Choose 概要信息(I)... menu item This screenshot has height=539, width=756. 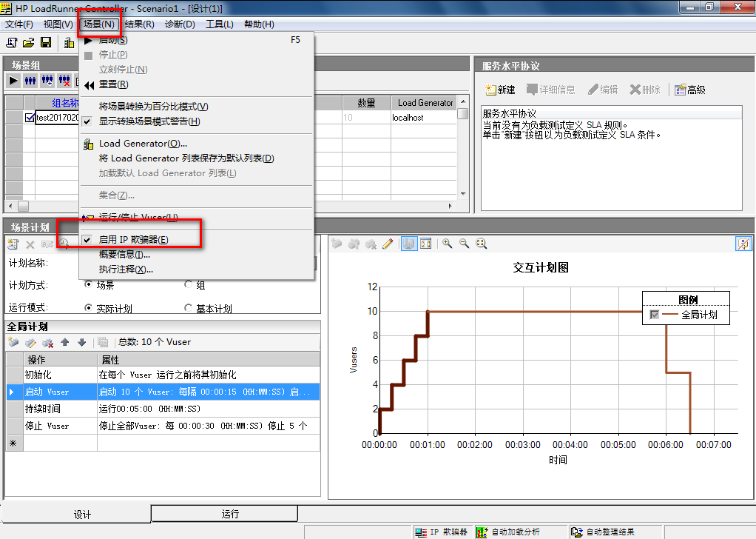[x=124, y=255]
